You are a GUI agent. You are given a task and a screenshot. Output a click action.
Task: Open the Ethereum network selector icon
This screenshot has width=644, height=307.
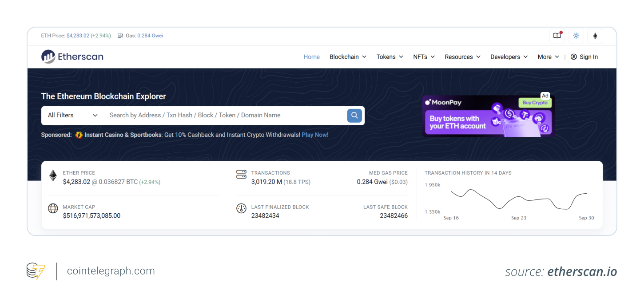595,36
